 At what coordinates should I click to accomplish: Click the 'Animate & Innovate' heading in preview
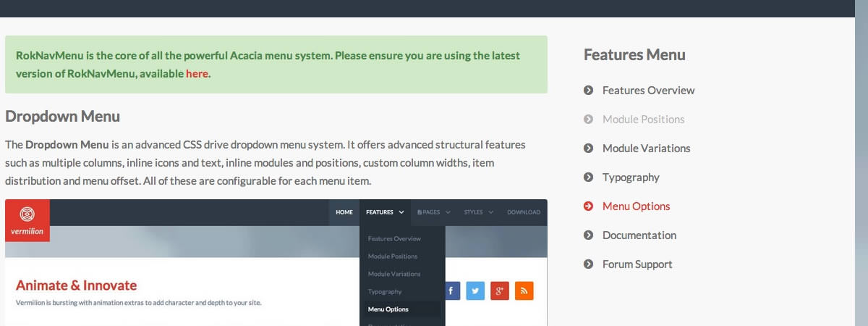click(76, 285)
